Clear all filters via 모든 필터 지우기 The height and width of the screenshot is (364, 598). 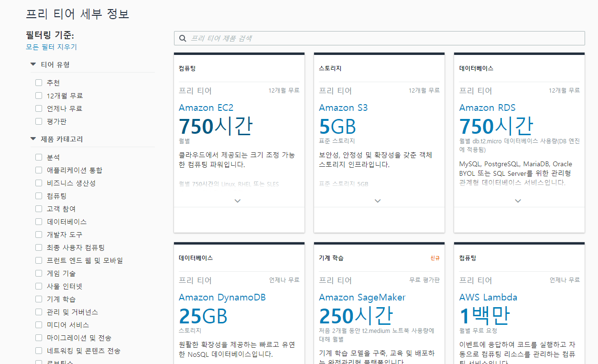point(51,47)
